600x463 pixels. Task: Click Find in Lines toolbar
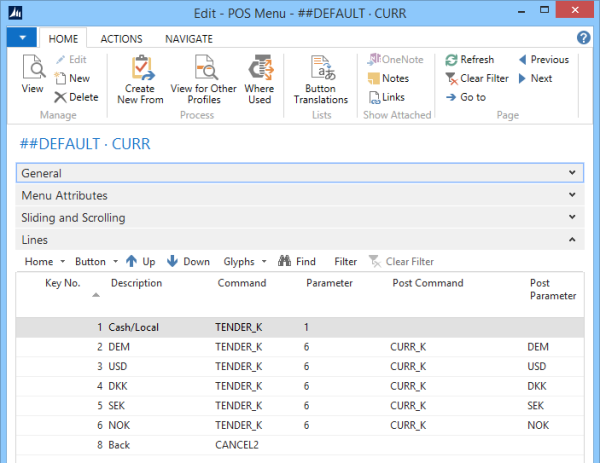coord(297,262)
